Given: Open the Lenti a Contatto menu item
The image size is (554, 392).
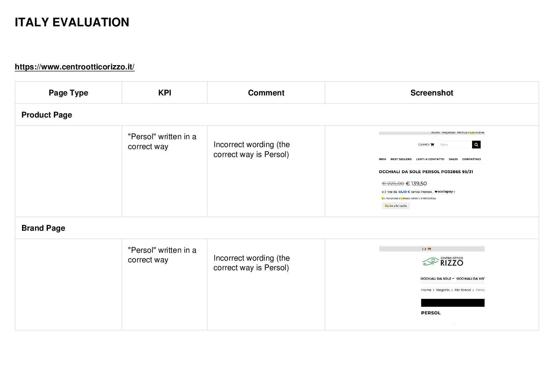Looking at the screenshot, I should coord(430,159).
